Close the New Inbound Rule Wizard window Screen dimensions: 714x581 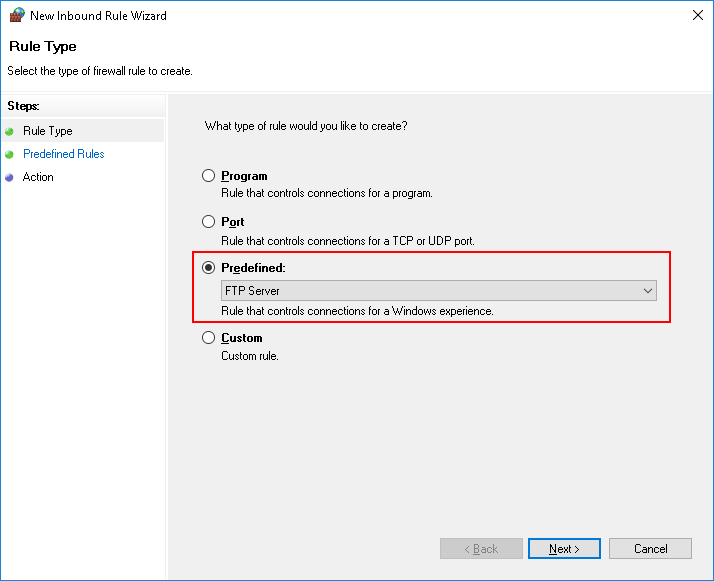(x=696, y=16)
